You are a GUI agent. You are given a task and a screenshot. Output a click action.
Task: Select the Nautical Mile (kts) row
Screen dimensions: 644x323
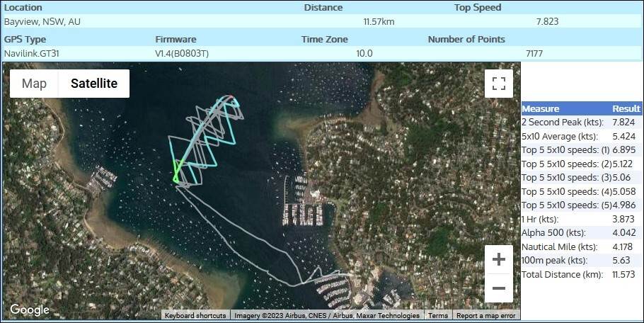(581, 246)
